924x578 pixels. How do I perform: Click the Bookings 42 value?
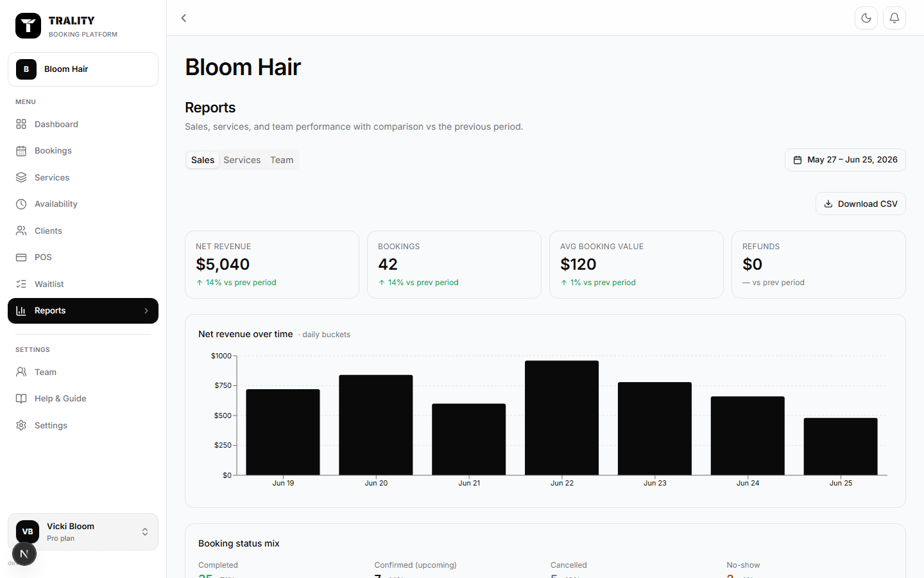388,265
